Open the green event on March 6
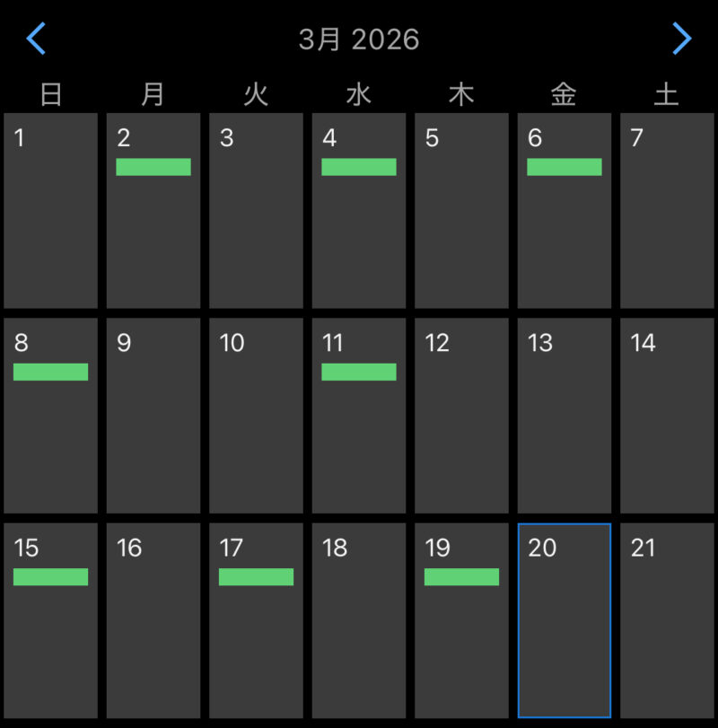The height and width of the screenshot is (728, 718). tap(564, 167)
